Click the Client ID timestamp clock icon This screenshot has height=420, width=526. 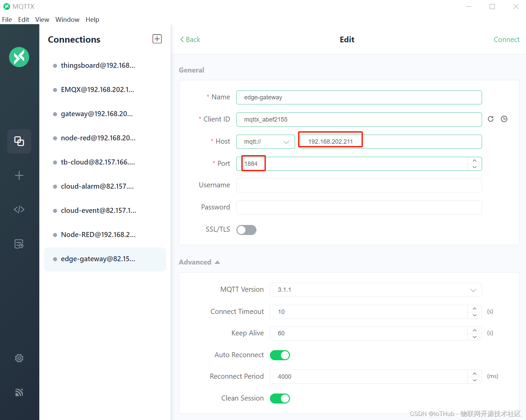pos(504,119)
